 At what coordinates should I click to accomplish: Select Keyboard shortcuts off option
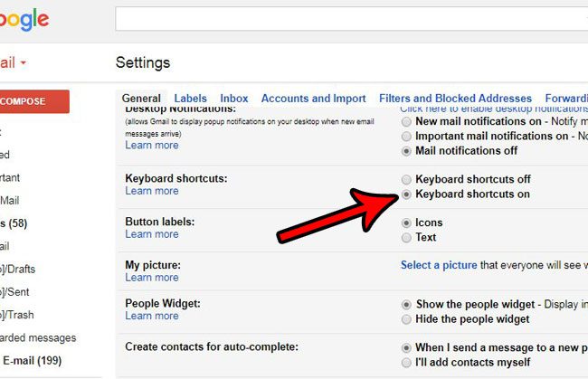click(407, 180)
